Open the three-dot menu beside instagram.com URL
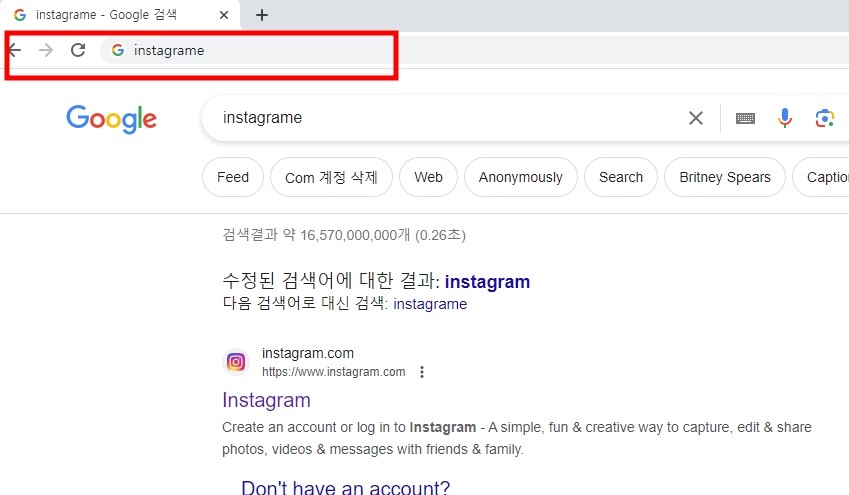849x495 pixels. coord(422,372)
